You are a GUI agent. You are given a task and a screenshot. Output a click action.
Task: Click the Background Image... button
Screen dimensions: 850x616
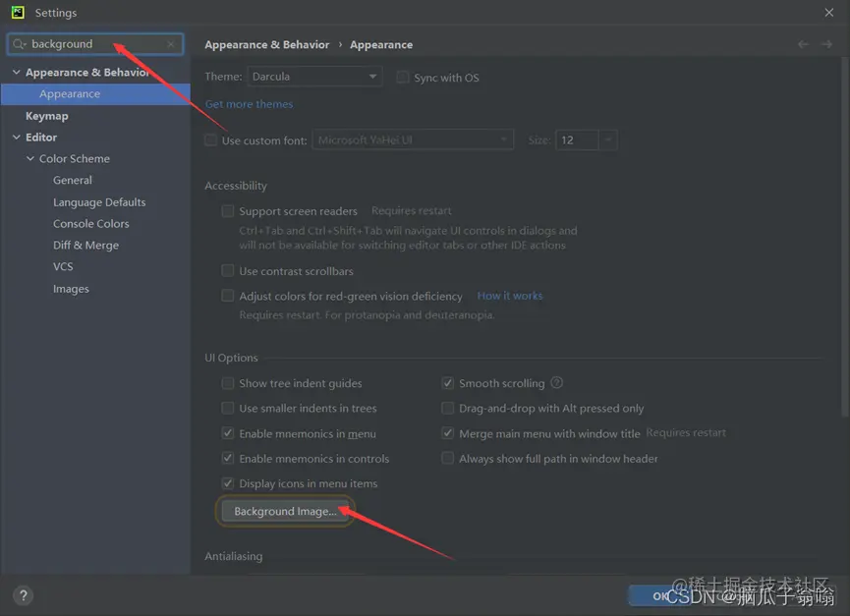click(285, 511)
